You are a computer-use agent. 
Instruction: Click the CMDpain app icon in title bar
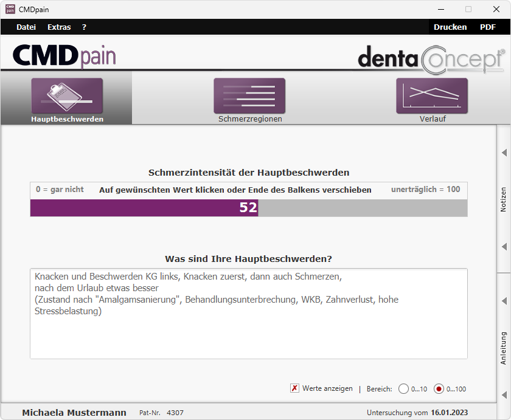pos(10,9)
